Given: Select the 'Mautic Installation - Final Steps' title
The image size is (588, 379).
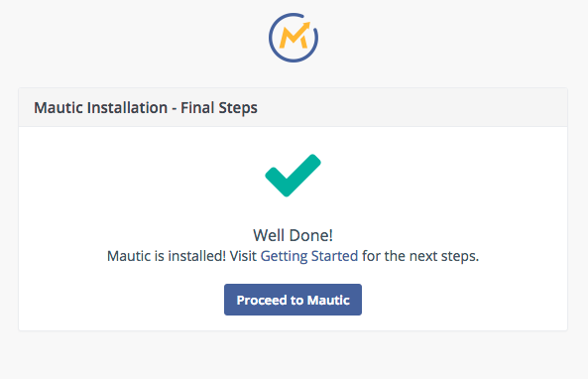Looking at the screenshot, I should [146, 108].
